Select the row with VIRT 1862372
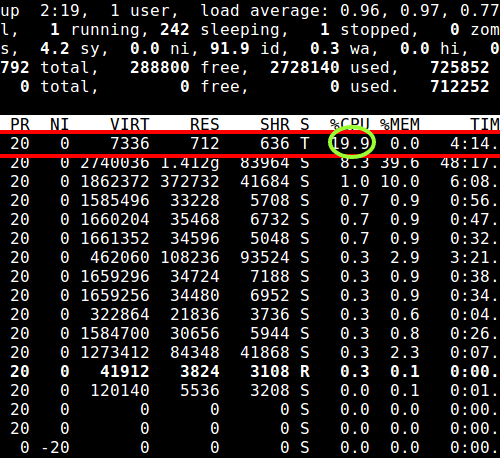This screenshot has width=500, height=458. coord(250,181)
